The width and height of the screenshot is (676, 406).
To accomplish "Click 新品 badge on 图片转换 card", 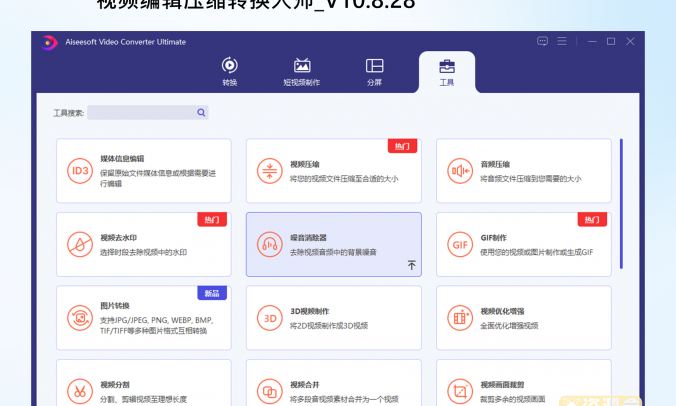I will pyautogui.click(x=212, y=293).
